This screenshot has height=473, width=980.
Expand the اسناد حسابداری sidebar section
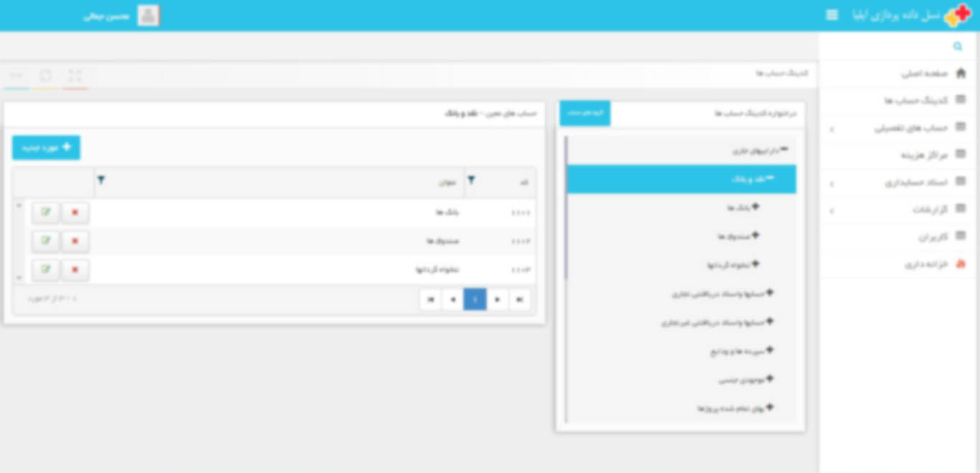tap(831, 183)
